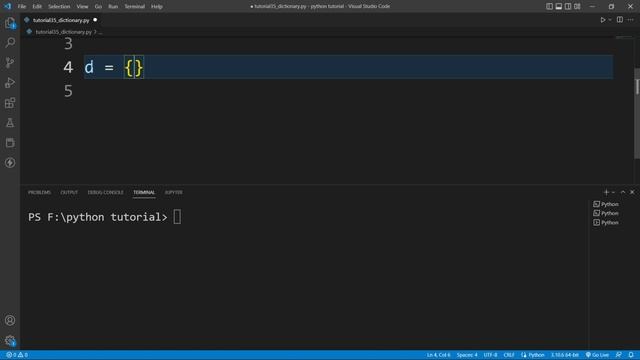
Task: Switch to the OUTPUT panel tab
Action: tap(69, 192)
